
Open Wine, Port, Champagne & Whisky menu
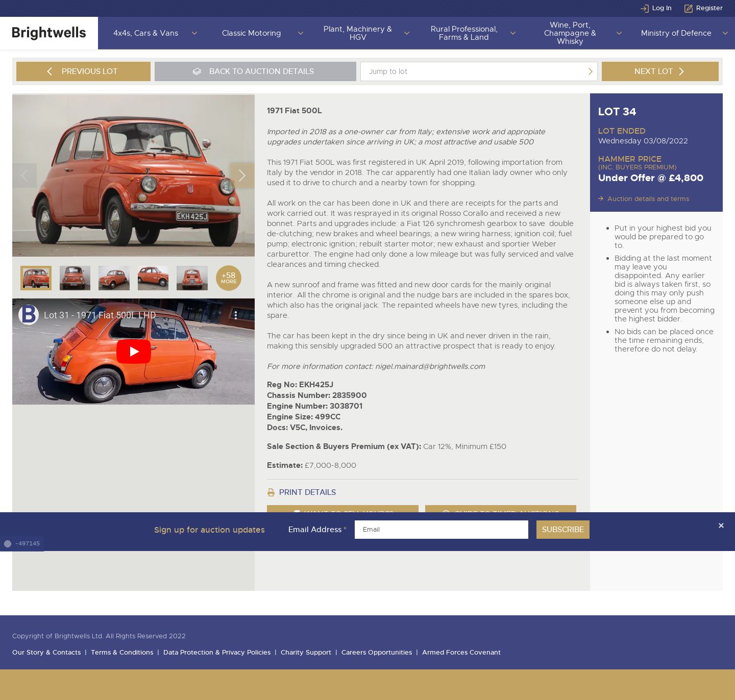click(x=570, y=33)
